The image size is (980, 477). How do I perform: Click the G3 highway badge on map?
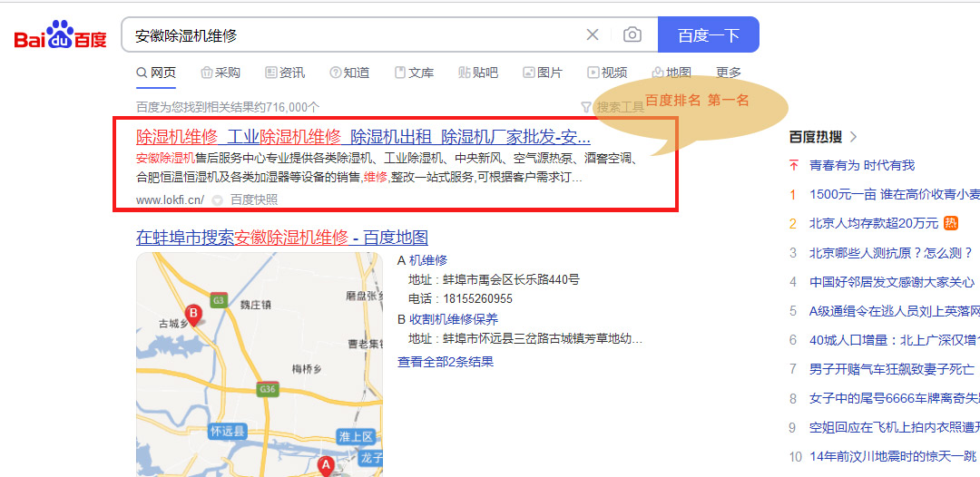219,300
